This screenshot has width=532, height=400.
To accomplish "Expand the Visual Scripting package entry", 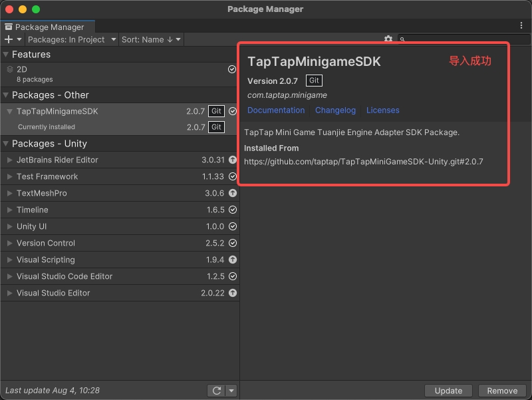I will (9, 260).
